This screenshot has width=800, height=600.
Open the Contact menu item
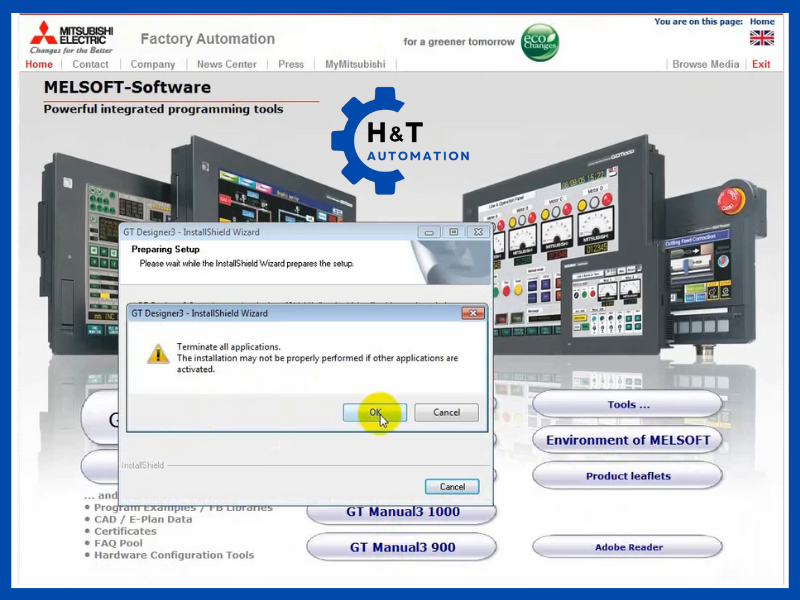[90, 64]
